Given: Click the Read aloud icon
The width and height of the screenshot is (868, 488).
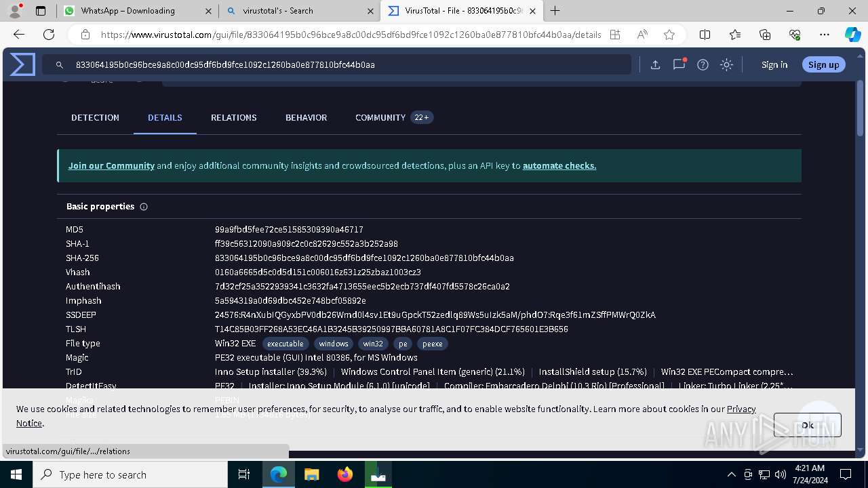Looking at the screenshot, I should [642, 35].
